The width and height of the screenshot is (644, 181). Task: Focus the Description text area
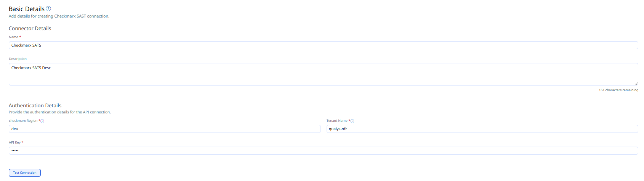point(323,74)
